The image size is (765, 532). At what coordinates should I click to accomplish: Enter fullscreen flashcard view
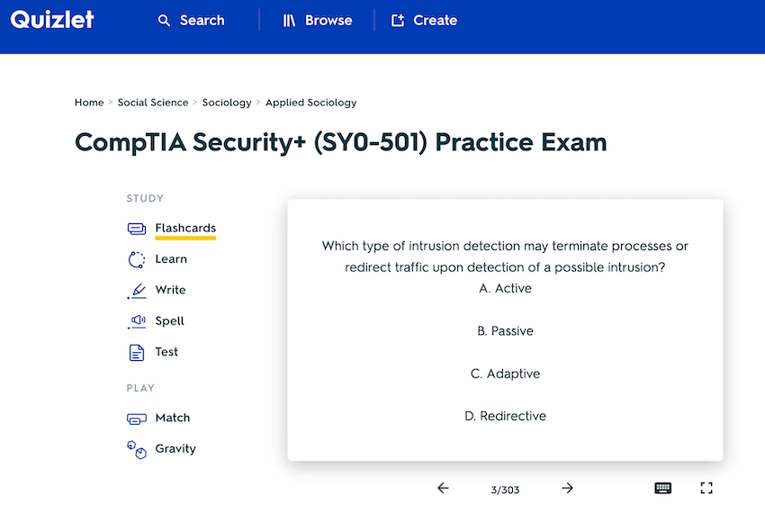(x=706, y=488)
